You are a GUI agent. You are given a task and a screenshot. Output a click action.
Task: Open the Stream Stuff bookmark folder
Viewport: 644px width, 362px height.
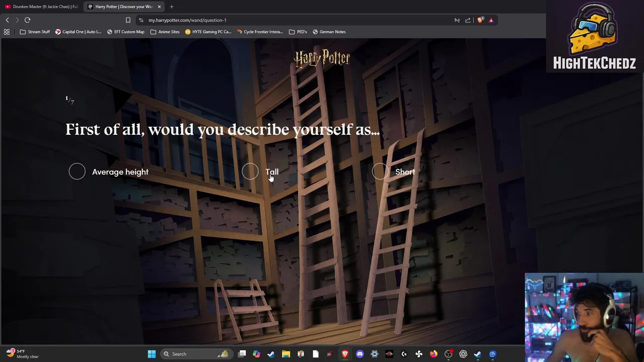pyautogui.click(x=35, y=32)
